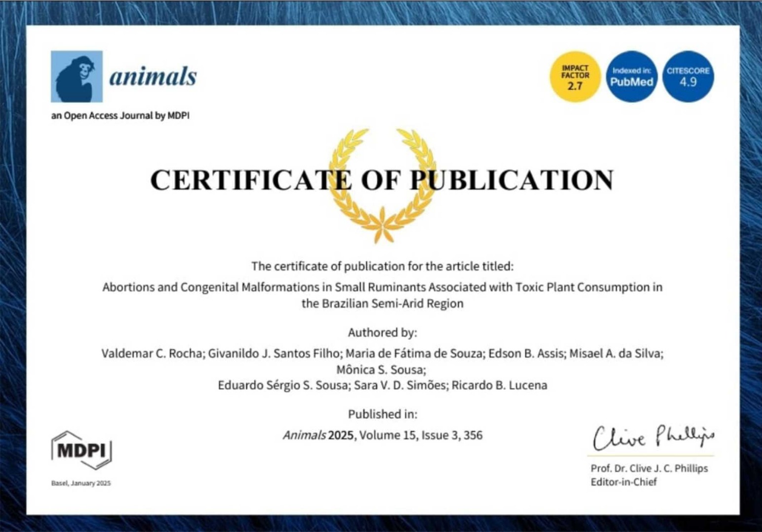Click the 'animals' journal name text

[153, 76]
